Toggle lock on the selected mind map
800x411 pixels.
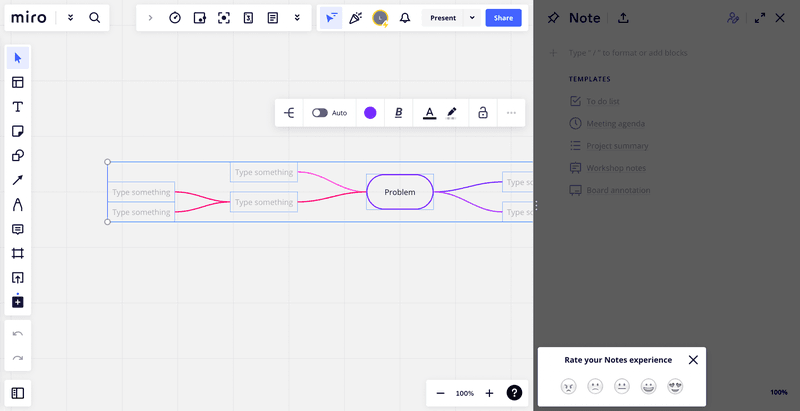tap(482, 113)
